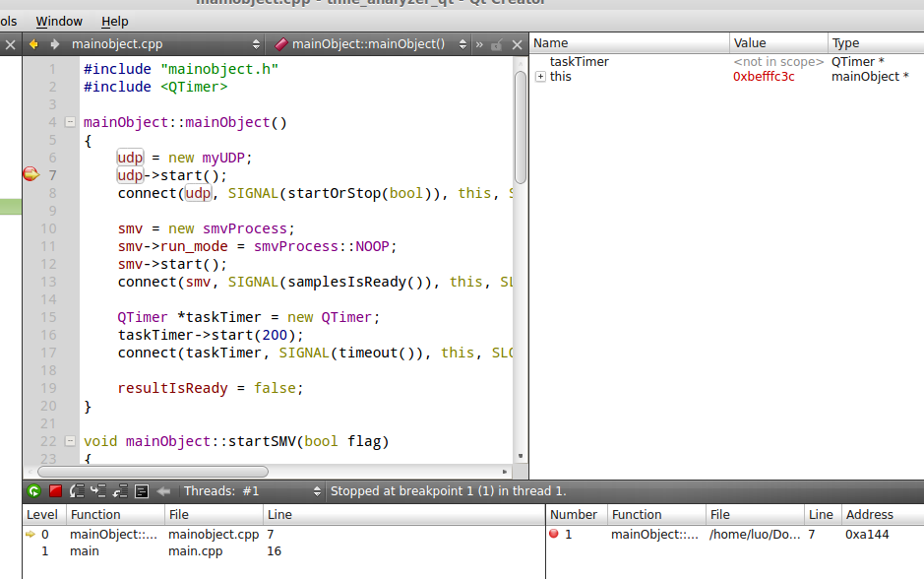This screenshot has width=924, height=579.
Task: Click the Name column header in locals
Action: click(630, 43)
